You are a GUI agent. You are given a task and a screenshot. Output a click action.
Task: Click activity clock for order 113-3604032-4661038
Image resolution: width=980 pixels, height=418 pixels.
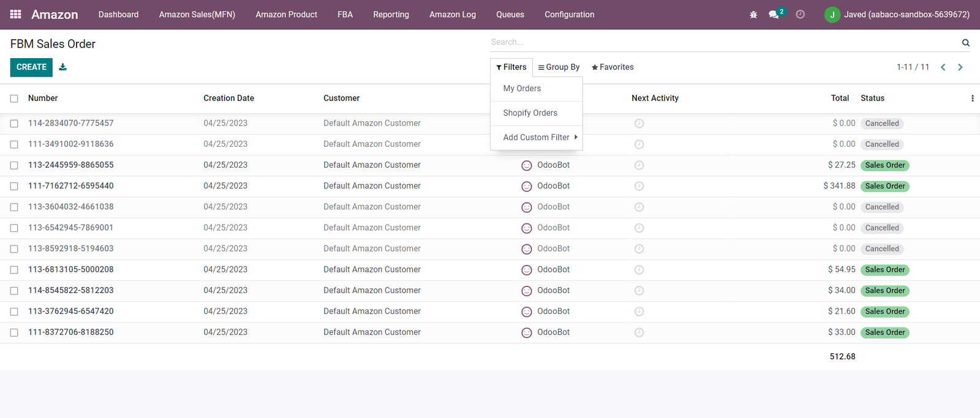(639, 207)
